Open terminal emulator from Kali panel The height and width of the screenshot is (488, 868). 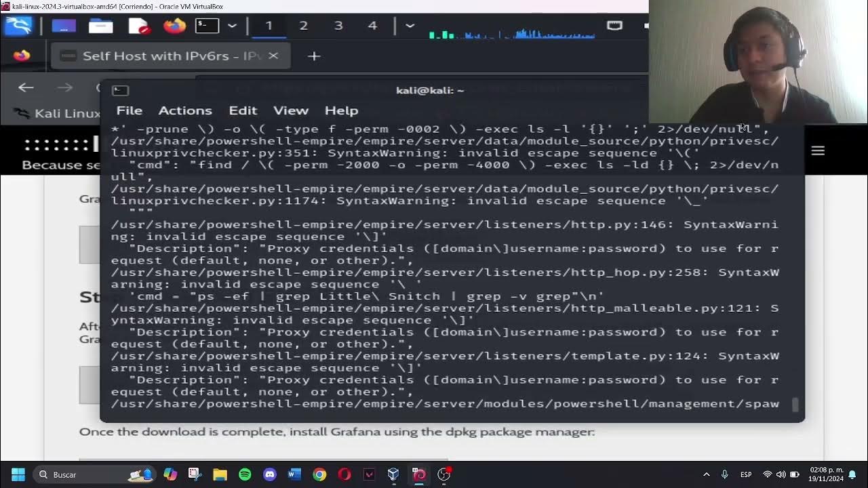click(207, 26)
